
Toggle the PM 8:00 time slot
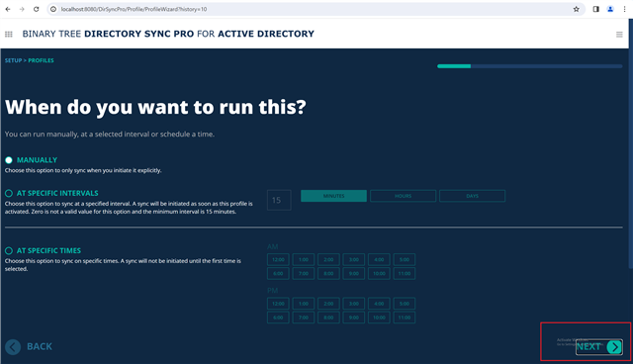(328, 318)
